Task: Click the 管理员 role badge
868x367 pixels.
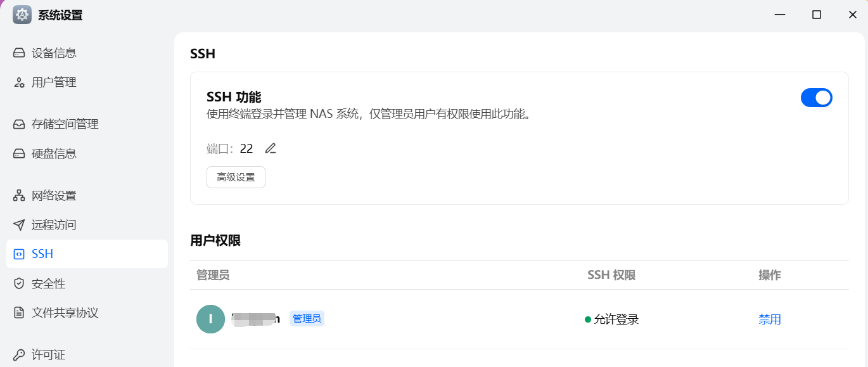Action: click(x=307, y=319)
